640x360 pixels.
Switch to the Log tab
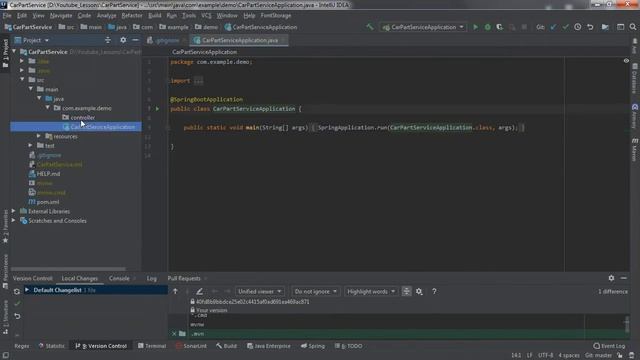click(x=151, y=278)
